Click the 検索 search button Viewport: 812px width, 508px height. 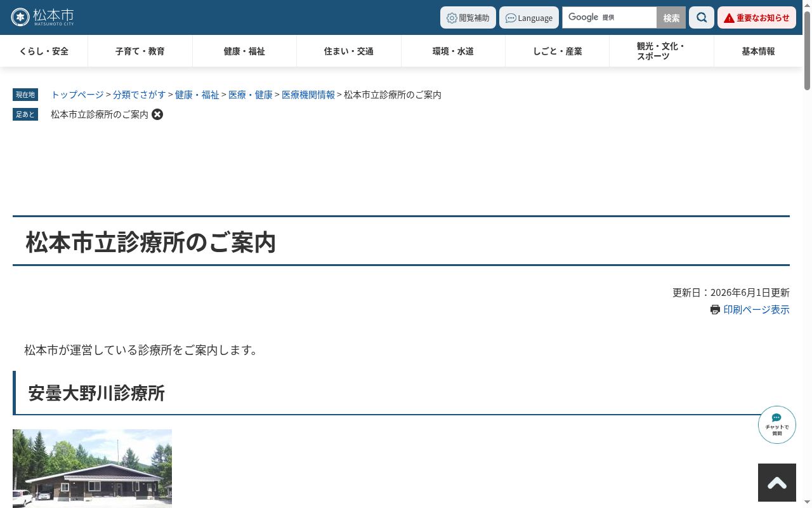(x=671, y=18)
